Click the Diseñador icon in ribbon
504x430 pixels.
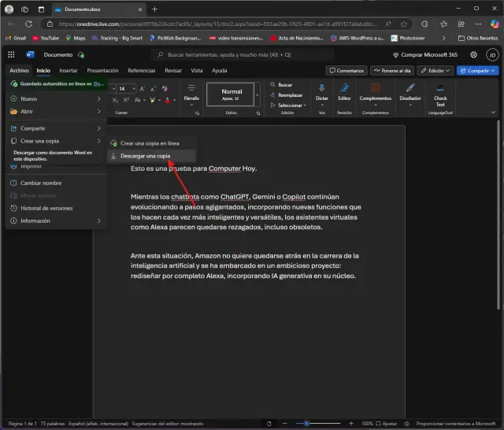point(409,88)
